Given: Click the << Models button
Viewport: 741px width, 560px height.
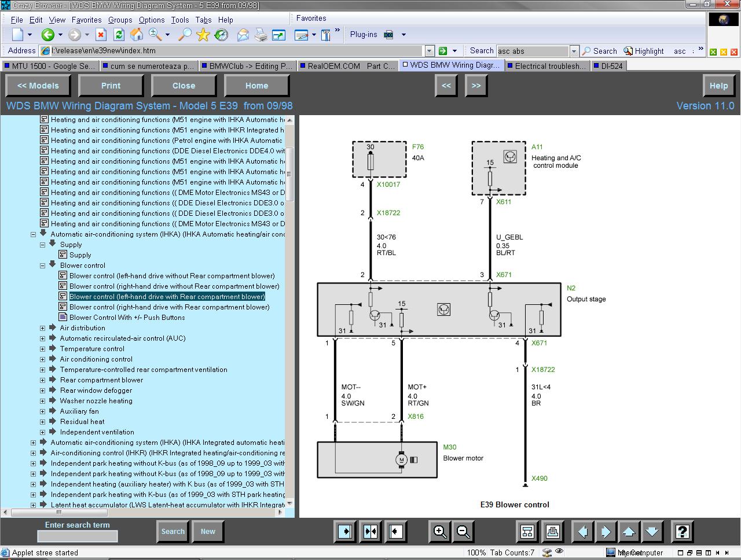Looking at the screenshot, I should tap(38, 86).
